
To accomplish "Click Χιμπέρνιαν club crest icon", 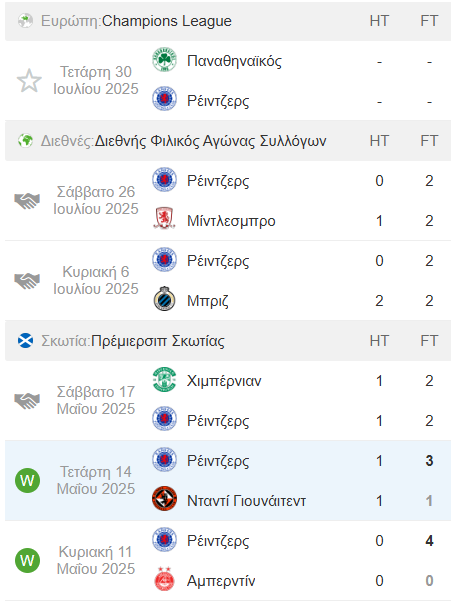I will (165, 379).
